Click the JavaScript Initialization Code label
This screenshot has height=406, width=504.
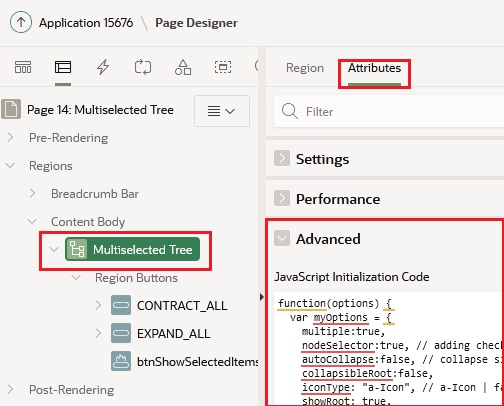tap(352, 277)
